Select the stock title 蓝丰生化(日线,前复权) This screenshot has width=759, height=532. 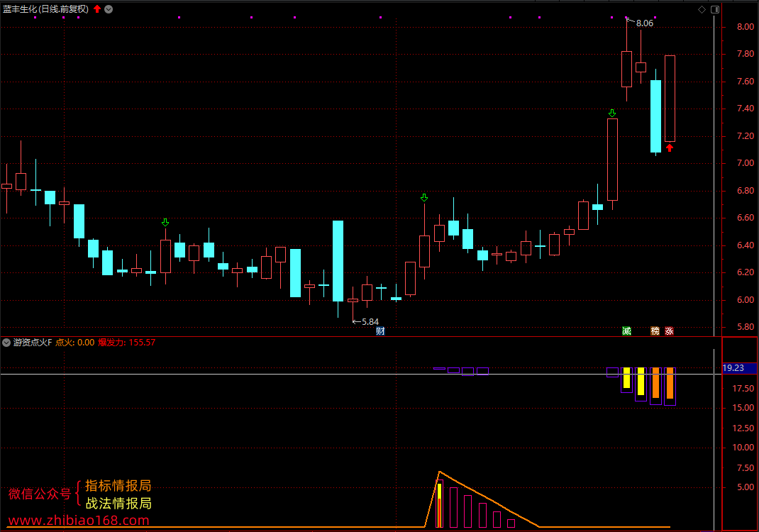(46, 9)
